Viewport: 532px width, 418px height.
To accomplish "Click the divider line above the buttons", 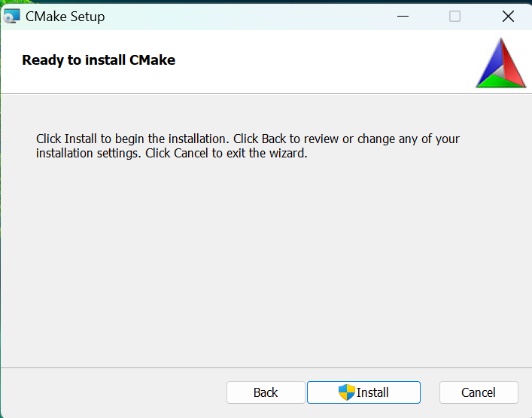I will tap(266, 368).
